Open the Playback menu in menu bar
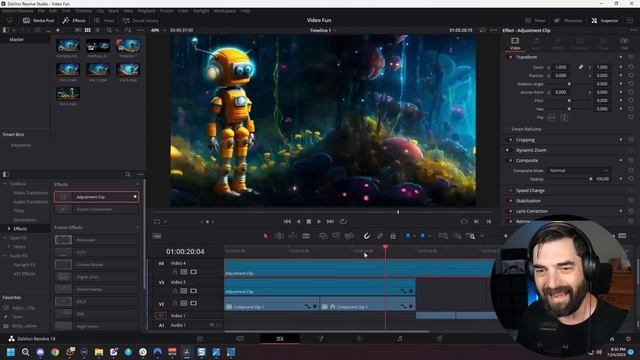The height and width of the screenshot is (360, 640). [x=146, y=11]
